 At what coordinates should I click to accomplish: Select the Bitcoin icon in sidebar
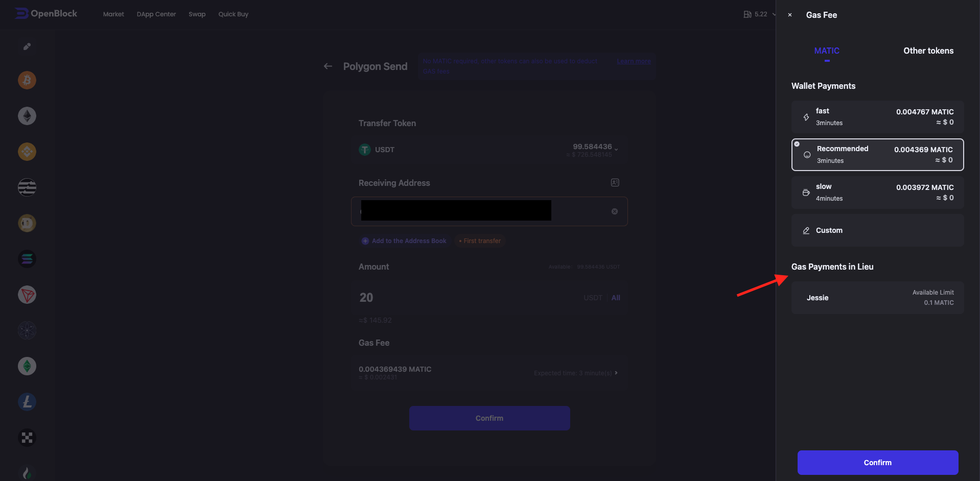27,80
